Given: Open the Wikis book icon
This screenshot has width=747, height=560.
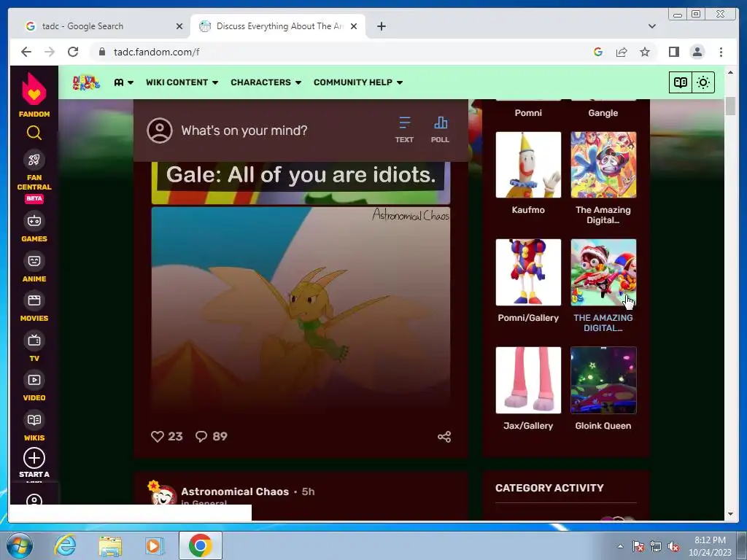Looking at the screenshot, I should coord(34,420).
